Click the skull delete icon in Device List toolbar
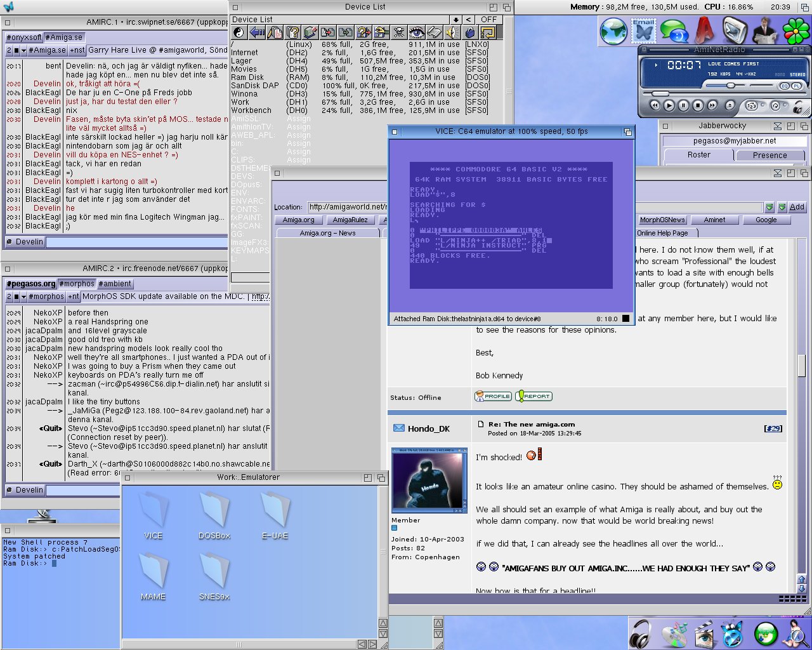The height and width of the screenshot is (650, 812). (x=399, y=32)
